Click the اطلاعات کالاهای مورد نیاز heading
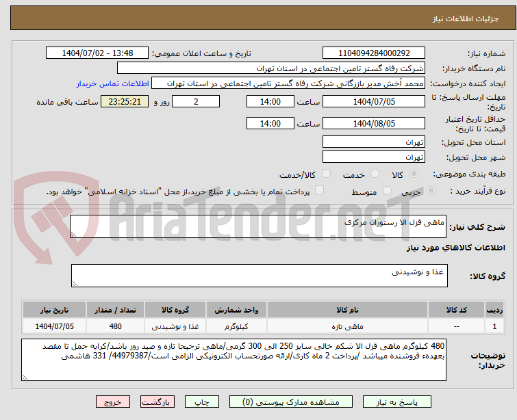 point(455,248)
